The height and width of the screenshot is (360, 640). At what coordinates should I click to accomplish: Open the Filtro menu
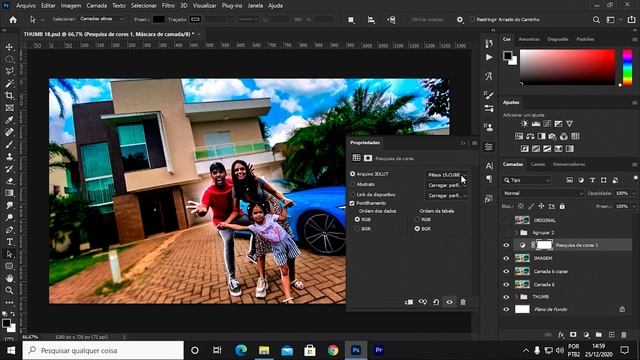(168, 6)
